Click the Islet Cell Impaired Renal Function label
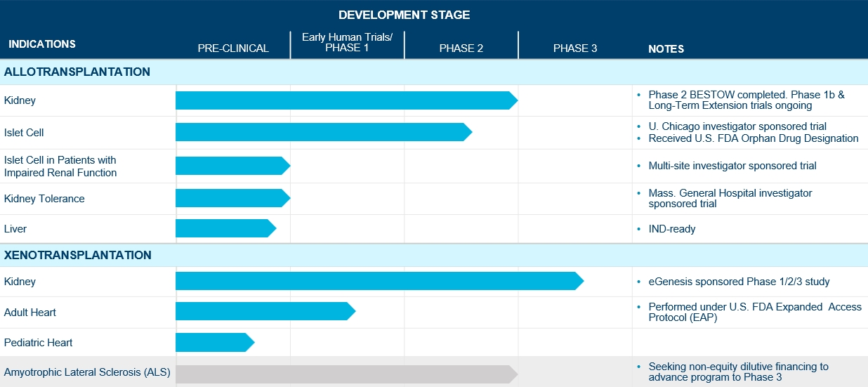The width and height of the screenshot is (868, 387). point(60,166)
